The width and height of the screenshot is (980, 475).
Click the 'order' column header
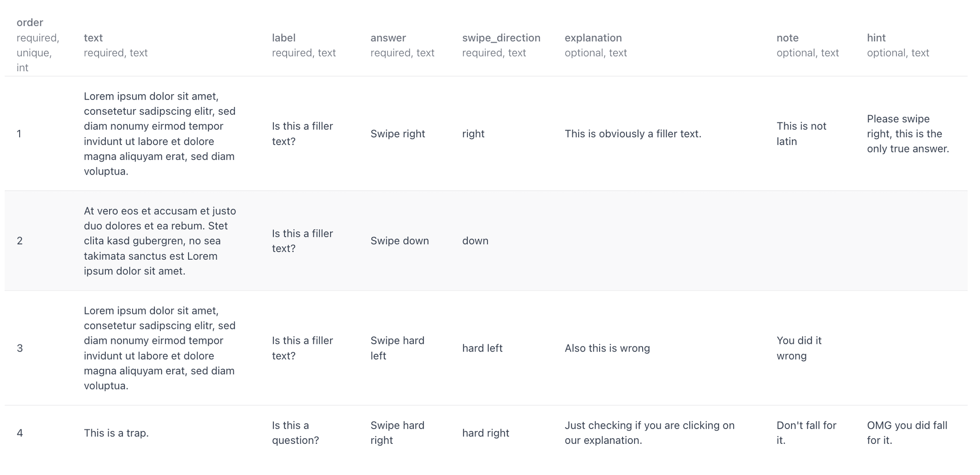coord(30,22)
